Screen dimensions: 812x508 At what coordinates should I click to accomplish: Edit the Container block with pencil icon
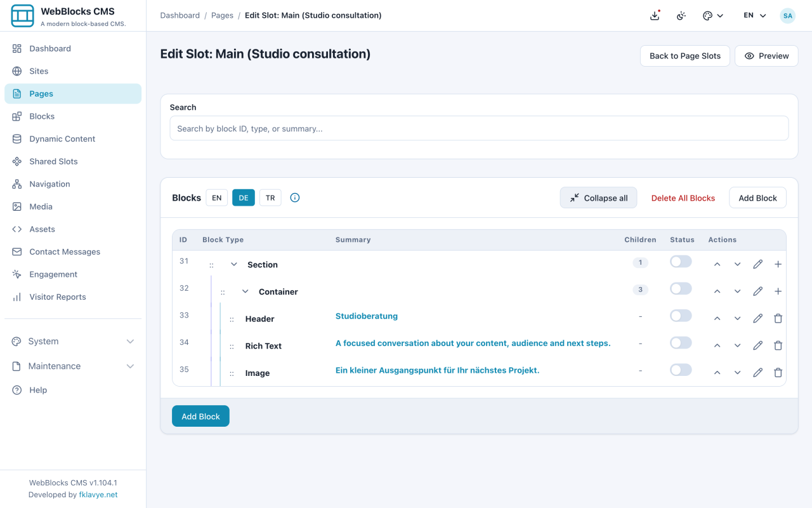pyautogui.click(x=757, y=291)
